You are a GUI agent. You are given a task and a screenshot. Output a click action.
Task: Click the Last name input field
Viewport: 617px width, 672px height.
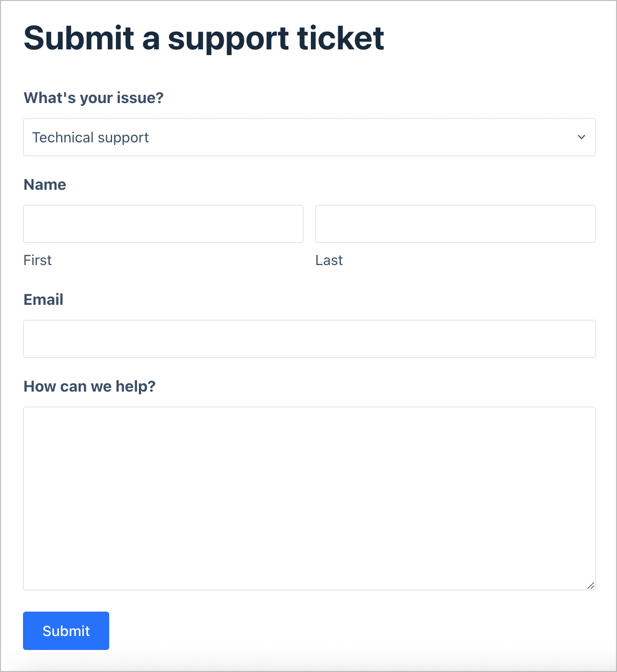tap(455, 224)
